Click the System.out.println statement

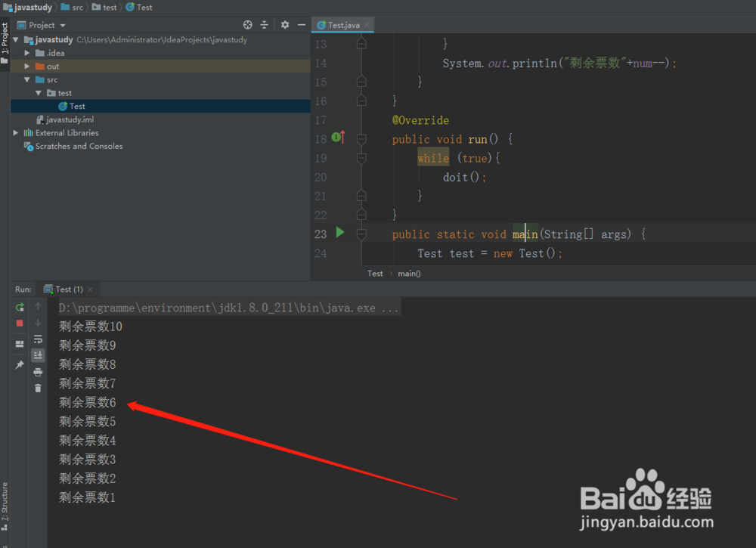pos(559,63)
